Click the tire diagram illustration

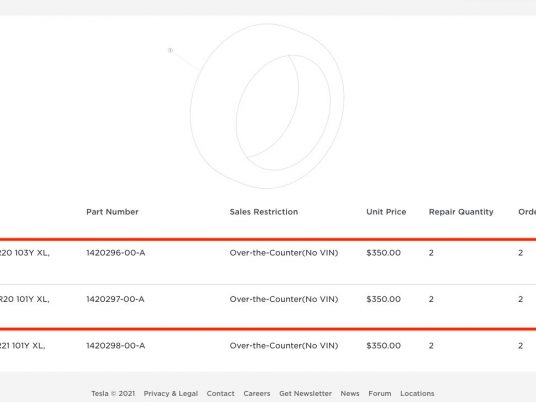[267, 106]
